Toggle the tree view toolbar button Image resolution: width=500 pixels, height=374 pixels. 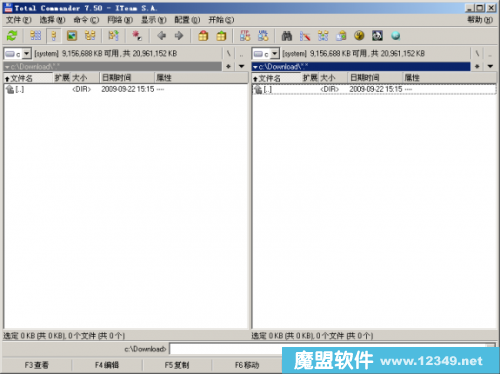90,36
